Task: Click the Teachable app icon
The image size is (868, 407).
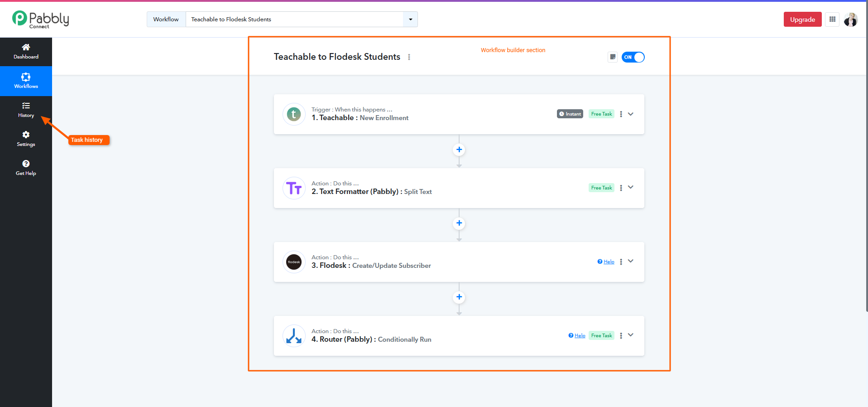Action: (294, 114)
